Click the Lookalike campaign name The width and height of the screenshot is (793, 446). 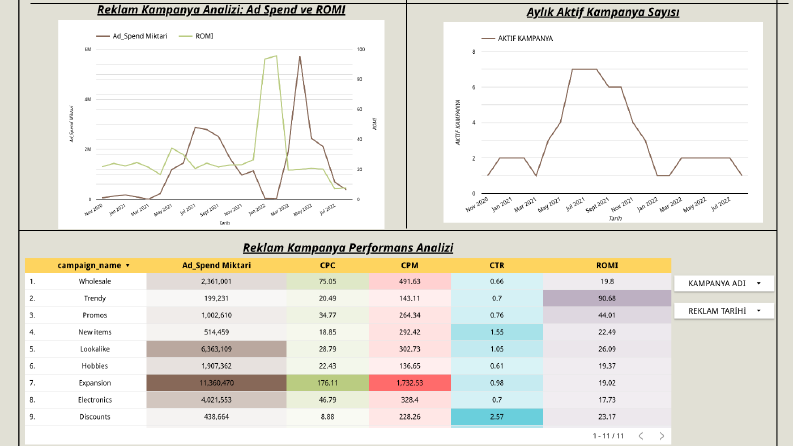tap(95, 349)
